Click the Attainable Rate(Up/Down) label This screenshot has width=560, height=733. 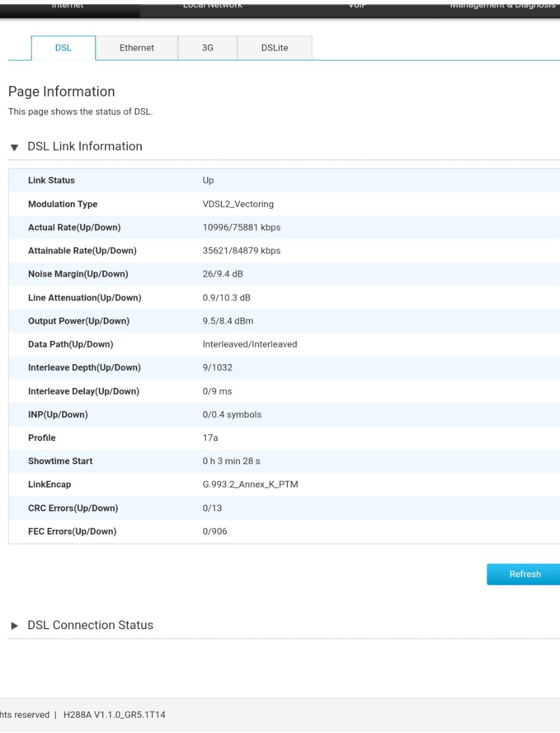(82, 250)
